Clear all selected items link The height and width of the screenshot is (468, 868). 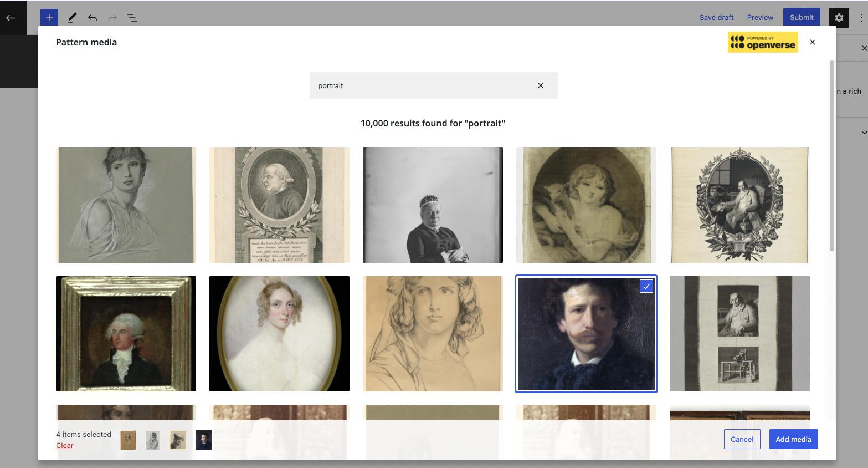point(64,445)
